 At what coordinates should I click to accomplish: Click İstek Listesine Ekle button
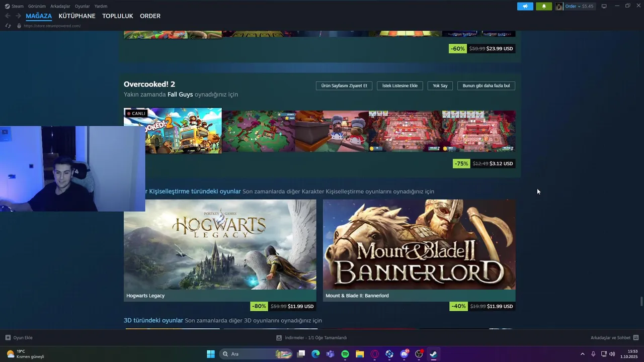[x=400, y=86]
